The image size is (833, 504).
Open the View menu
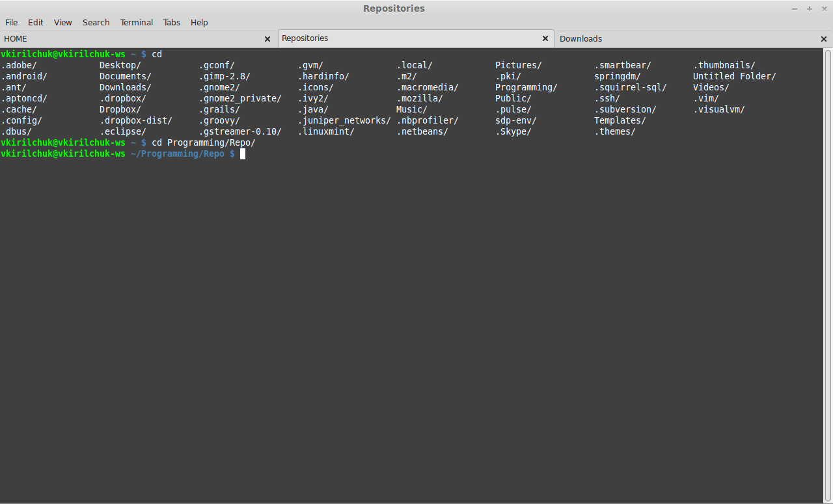click(62, 22)
